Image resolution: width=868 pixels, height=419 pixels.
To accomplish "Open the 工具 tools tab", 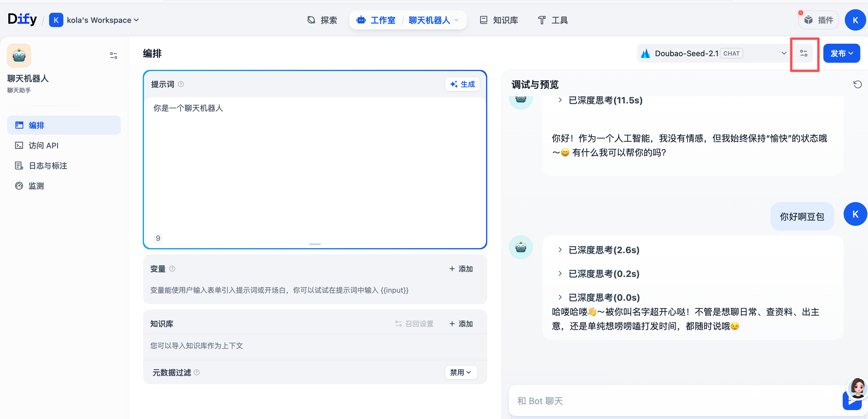I will coord(553,20).
